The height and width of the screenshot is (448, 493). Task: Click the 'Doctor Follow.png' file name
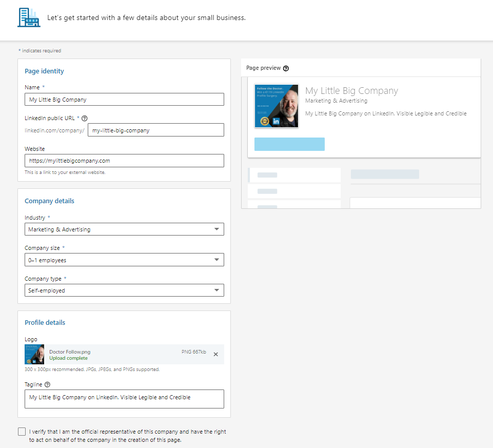(70, 352)
